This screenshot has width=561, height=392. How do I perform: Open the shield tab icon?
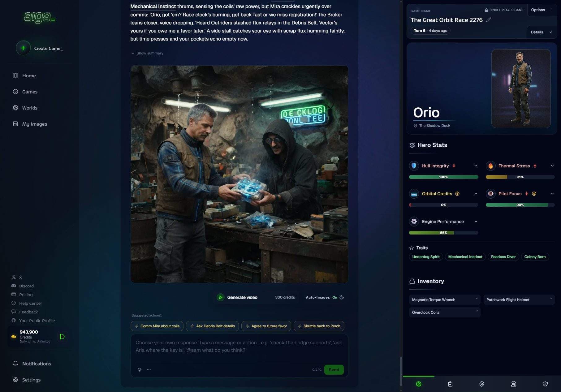[545, 384]
